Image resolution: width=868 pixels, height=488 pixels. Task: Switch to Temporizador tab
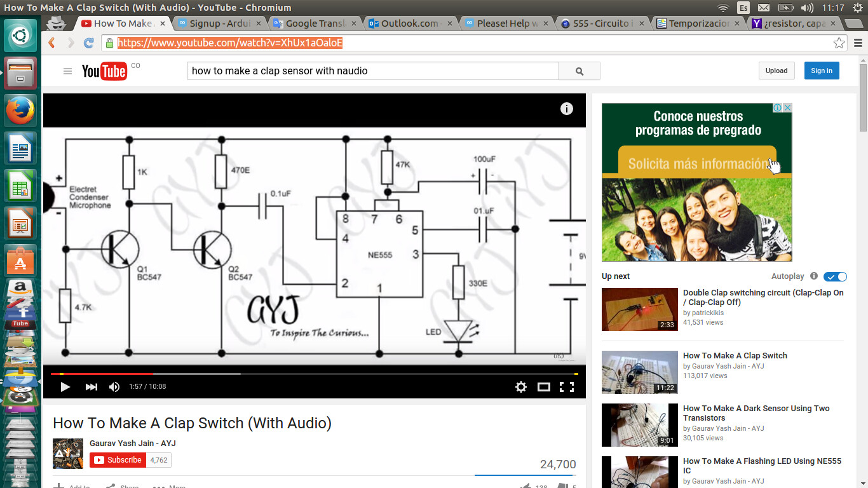(699, 24)
